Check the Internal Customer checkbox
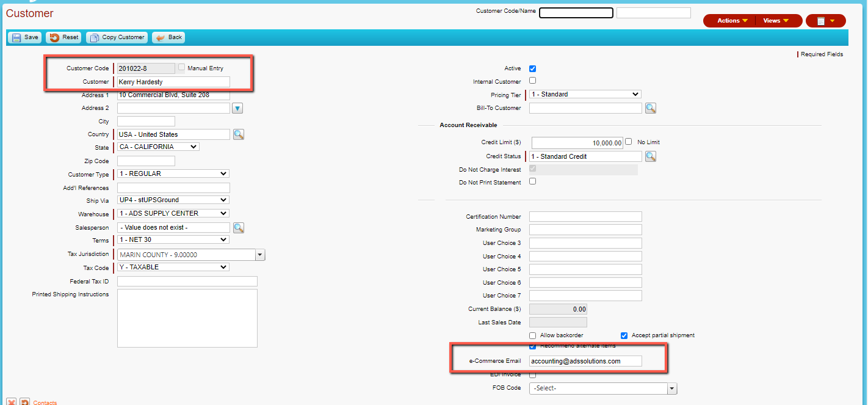Viewport: 868px width, 405px height. point(533,81)
